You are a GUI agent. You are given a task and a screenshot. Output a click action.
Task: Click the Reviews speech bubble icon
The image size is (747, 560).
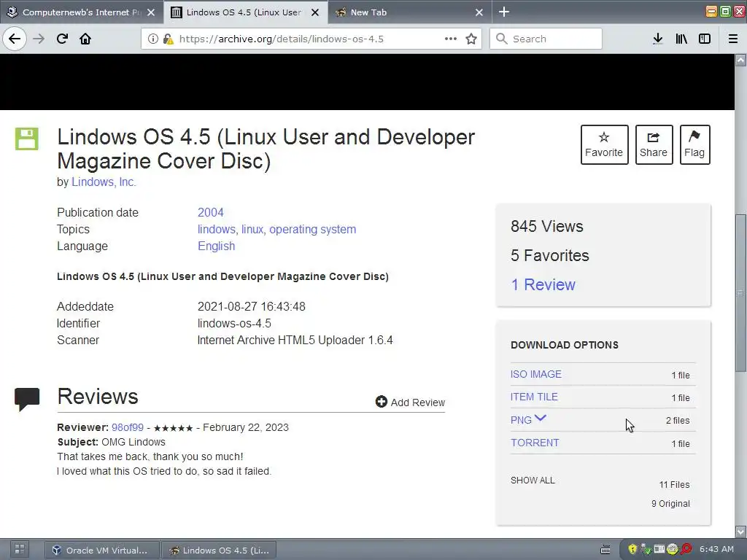click(x=27, y=399)
